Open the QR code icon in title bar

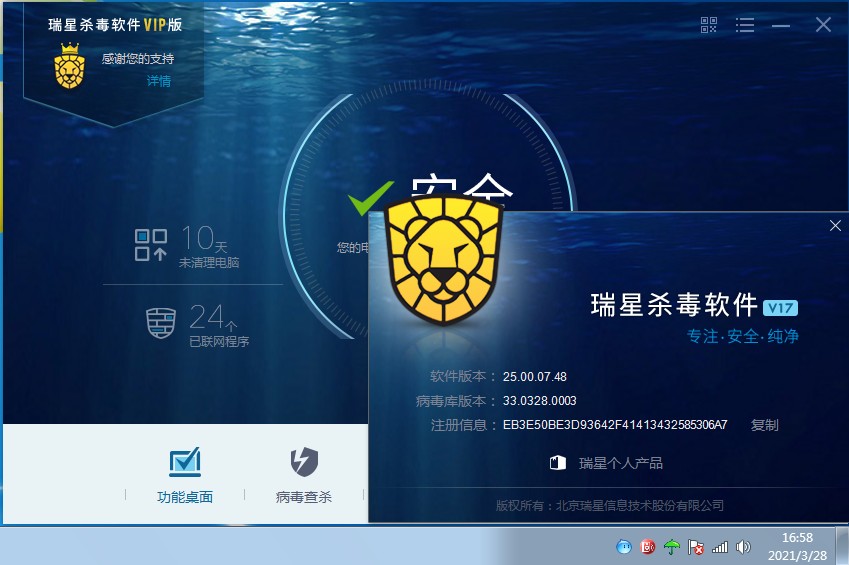[x=709, y=25]
